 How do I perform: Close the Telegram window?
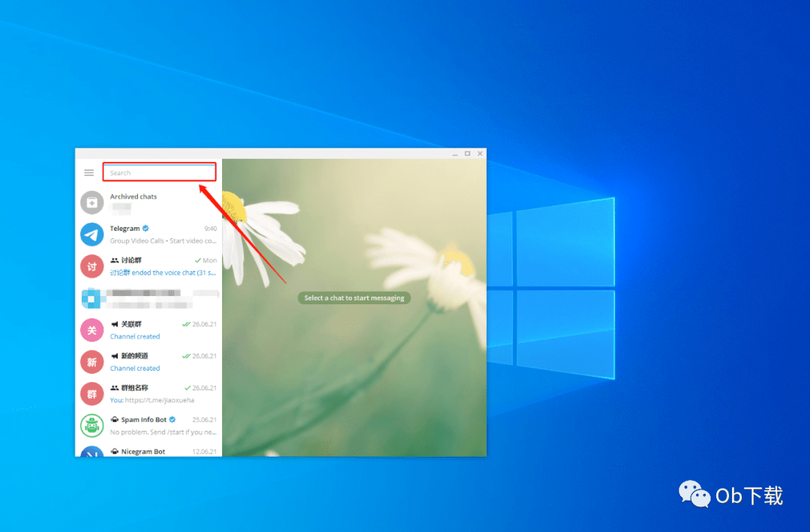pos(480,154)
